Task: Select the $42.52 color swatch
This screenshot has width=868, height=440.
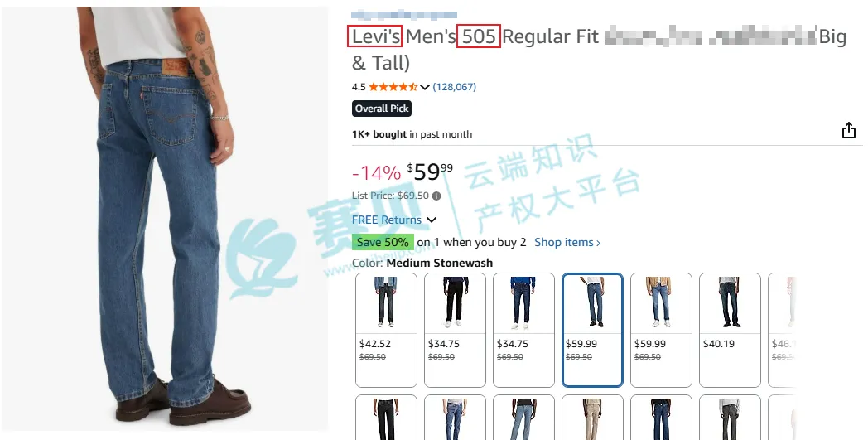Action: tap(387, 331)
